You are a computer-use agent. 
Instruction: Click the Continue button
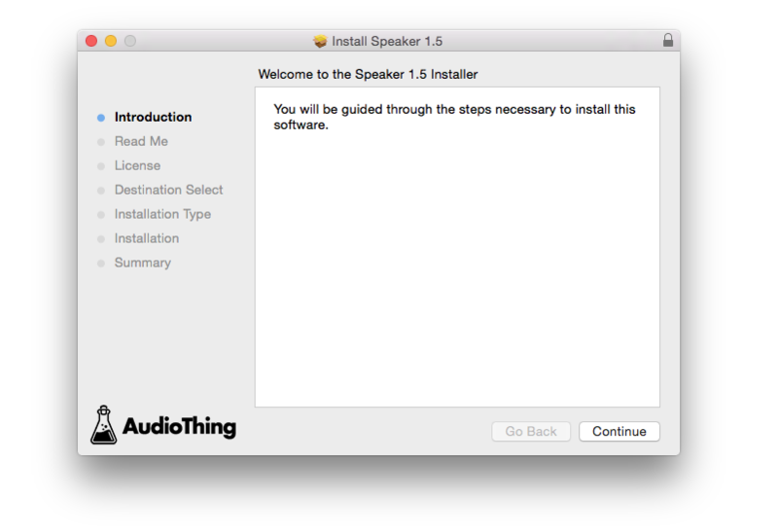tap(619, 431)
